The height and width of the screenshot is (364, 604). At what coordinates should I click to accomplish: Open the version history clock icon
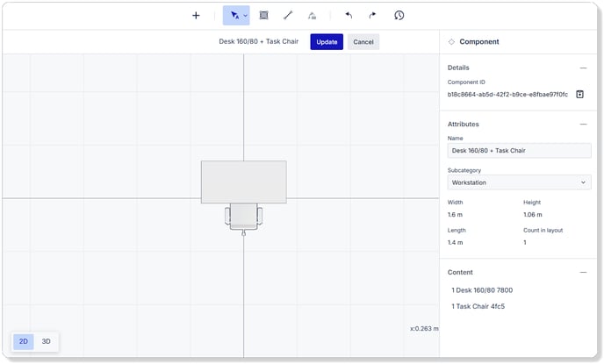click(x=399, y=16)
